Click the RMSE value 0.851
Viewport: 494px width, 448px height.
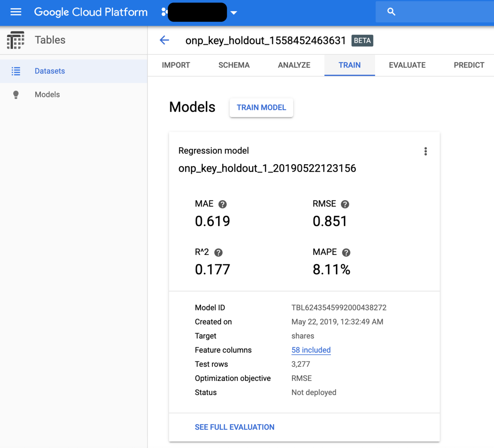[330, 221]
